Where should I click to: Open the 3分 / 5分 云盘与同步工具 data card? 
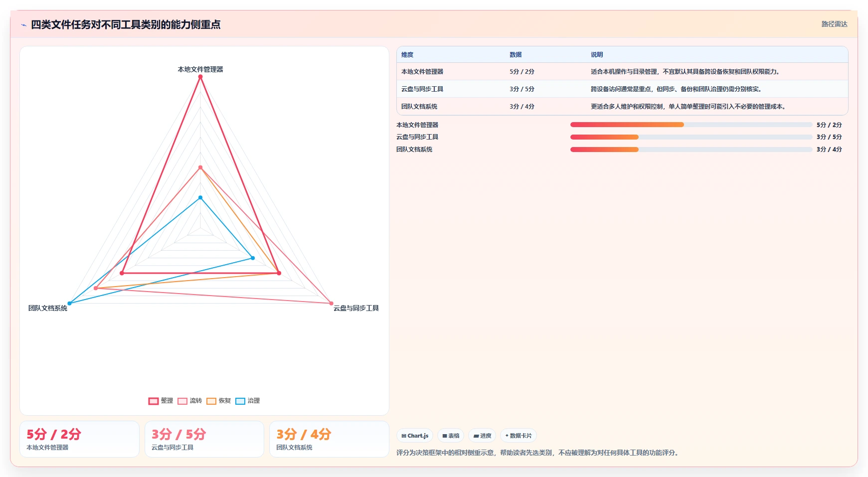[x=204, y=439]
